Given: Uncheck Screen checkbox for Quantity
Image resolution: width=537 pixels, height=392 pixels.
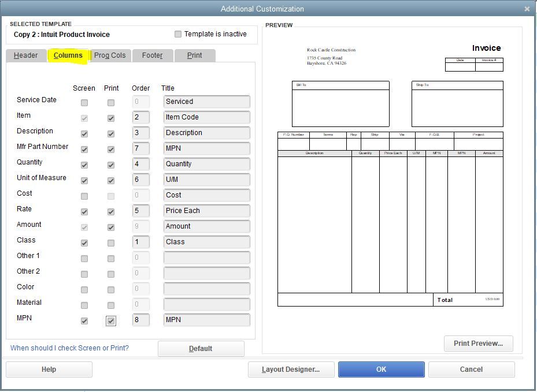Looking at the screenshot, I should point(84,165).
